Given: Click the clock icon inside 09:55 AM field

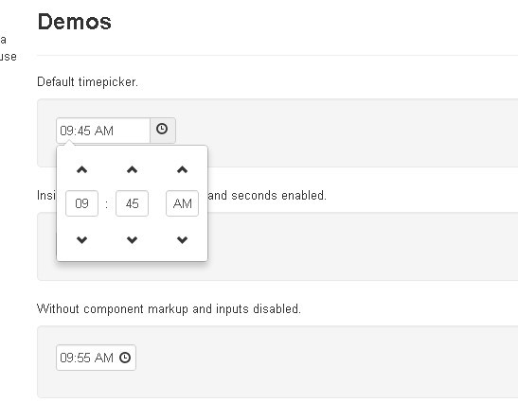Looking at the screenshot, I should coord(125,358).
